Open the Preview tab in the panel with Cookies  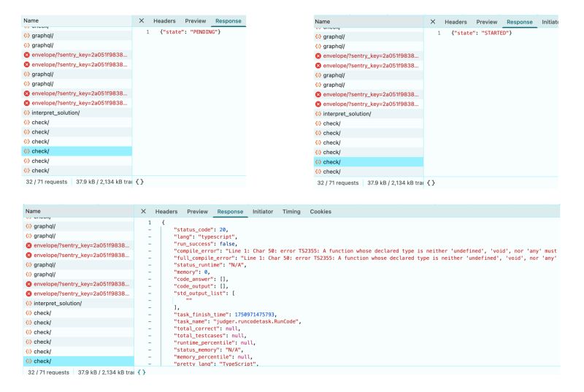pos(197,212)
